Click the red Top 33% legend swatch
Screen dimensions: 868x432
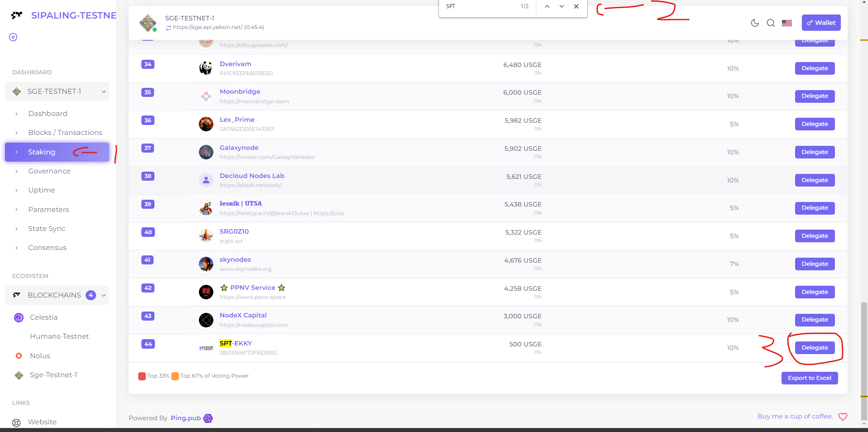pos(142,376)
